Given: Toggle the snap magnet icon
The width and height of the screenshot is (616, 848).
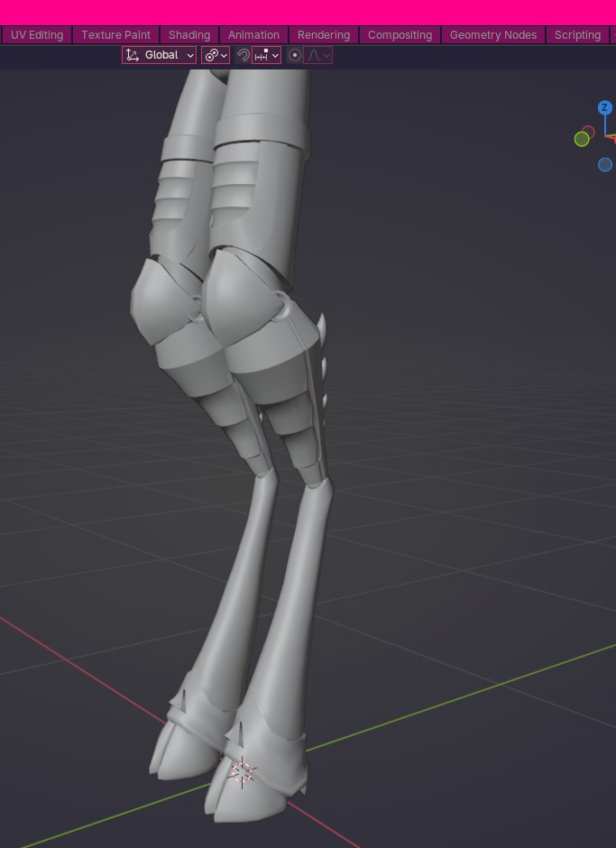Looking at the screenshot, I should (x=243, y=55).
